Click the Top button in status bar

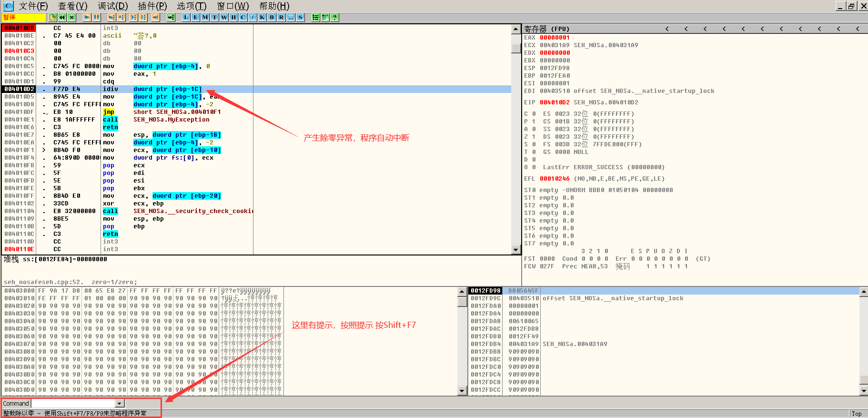click(857, 413)
